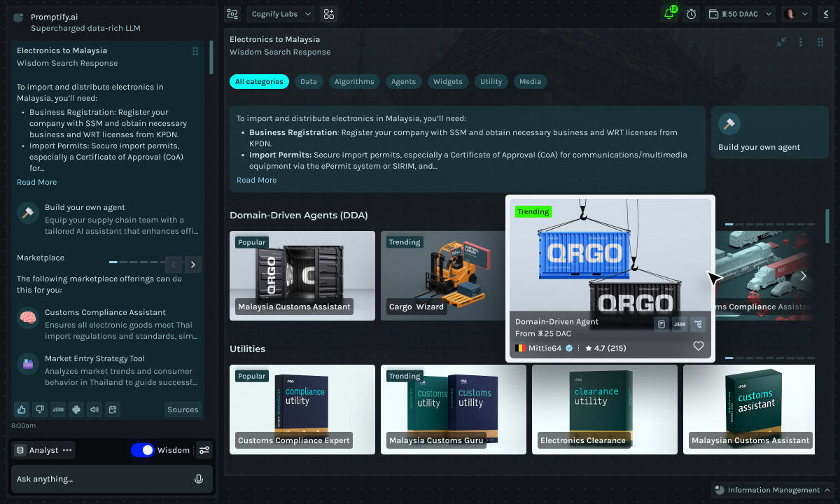Expand the Cognify Labs dropdown
This screenshot has width=840, height=504.
coord(280,13)
